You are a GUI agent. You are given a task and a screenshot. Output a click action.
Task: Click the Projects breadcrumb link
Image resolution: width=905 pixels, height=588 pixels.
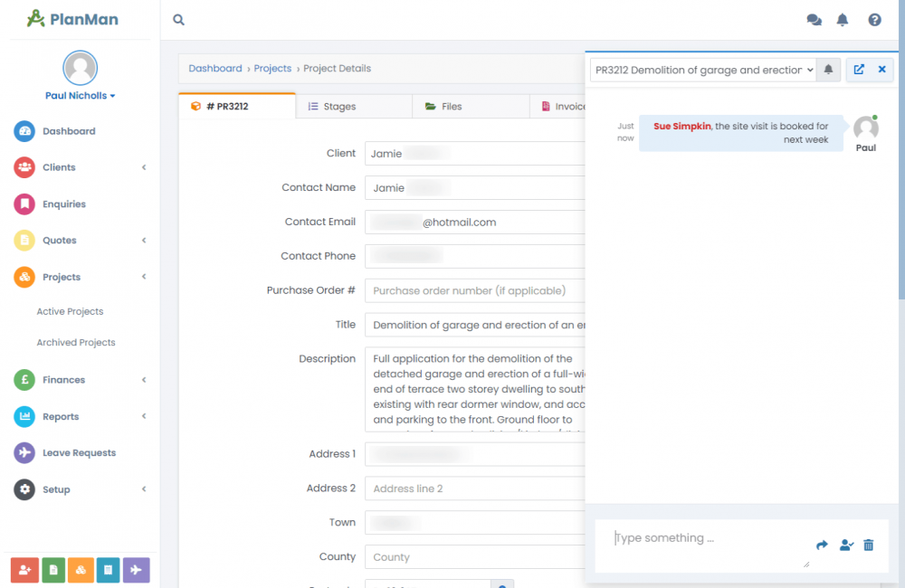coord(272,69)
